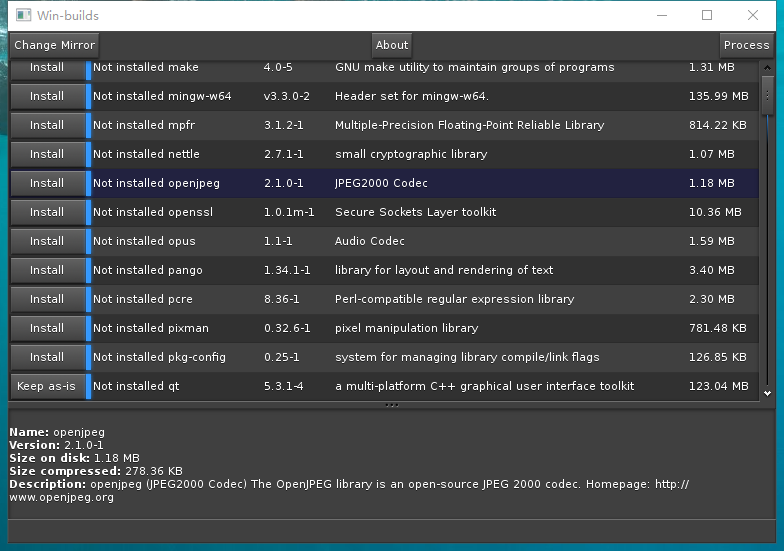The image size is (784, 551).
Task: Select the mpfr package row
Action: pyautogui.click(x=400, y=126)
